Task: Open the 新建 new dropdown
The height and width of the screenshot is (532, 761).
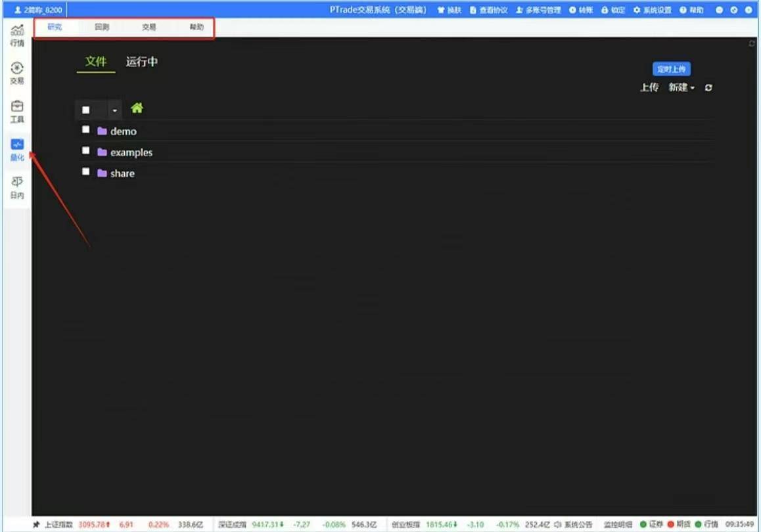Action: pos(681,88)
